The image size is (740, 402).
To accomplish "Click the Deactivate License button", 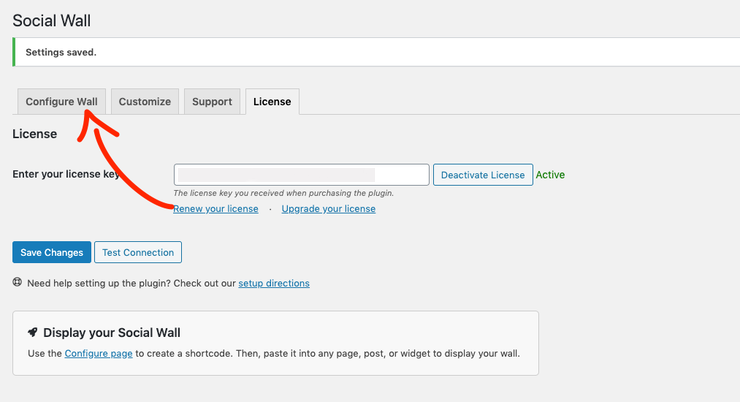I will click(483, 175).
